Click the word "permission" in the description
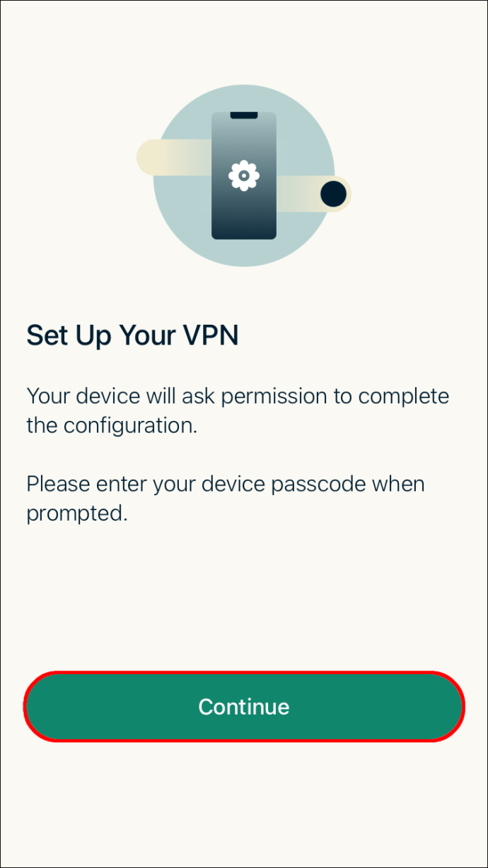This screenshot has width=488, height=868. [275, 397]
